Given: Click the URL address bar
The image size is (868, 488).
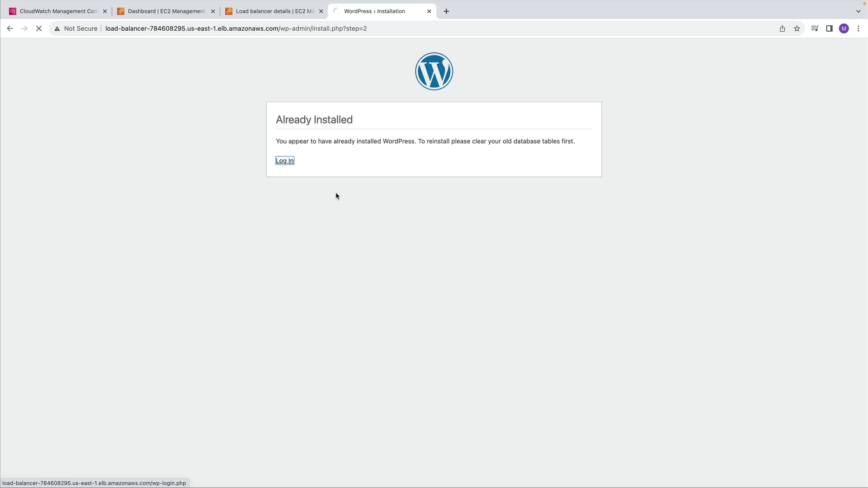Looking at the screenshot, I should click(x=407, y=28).
